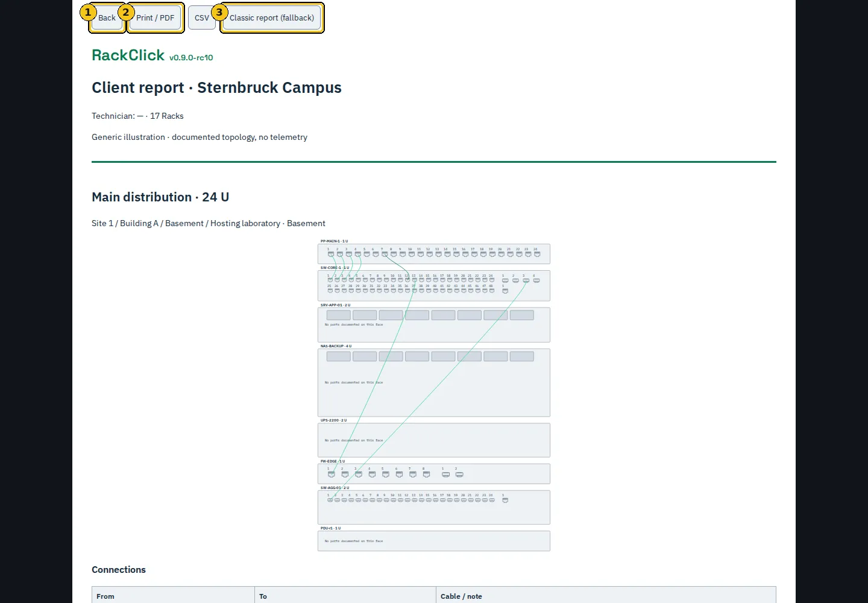The width and height of the screenshot is (868, 603).
Task: Select port 7 icon on PP-MAIN-1
Action: (x=385, y=254)
